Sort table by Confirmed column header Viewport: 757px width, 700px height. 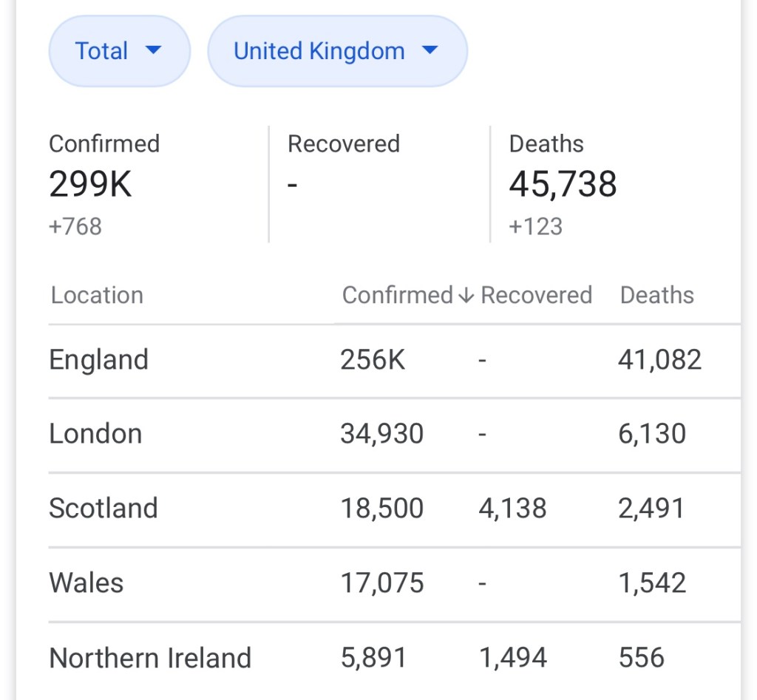tap(397, 296)
